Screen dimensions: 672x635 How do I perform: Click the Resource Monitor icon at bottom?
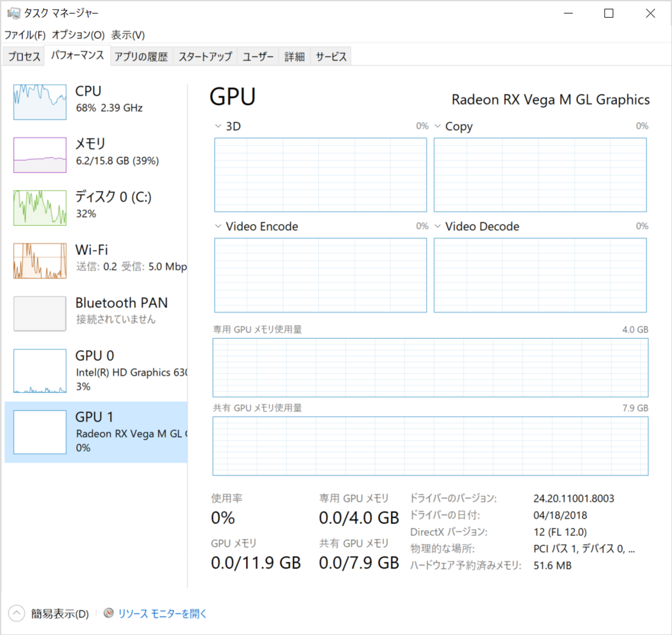[109, 613]
